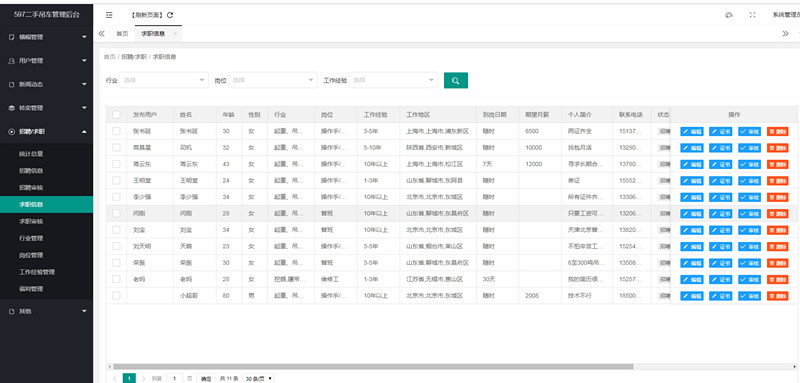Expand the 其他 sidebar menu
The width and height of the screenshot is (800, 383).
46,311
